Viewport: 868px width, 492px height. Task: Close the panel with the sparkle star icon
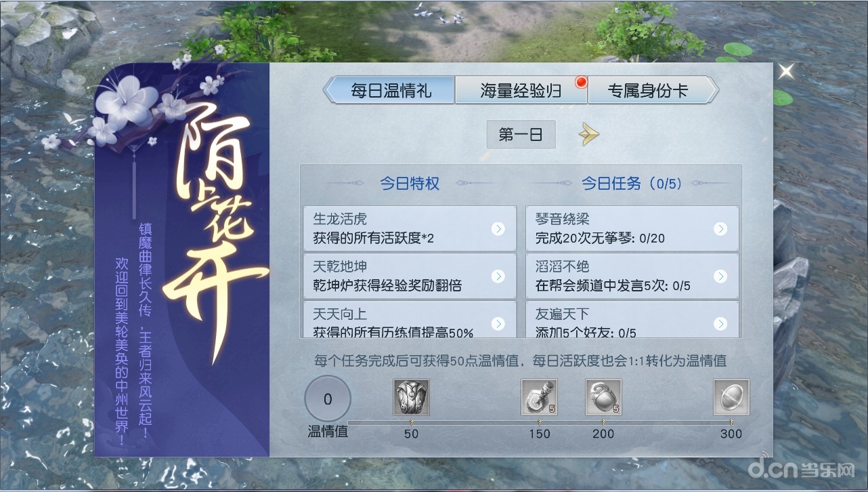coord(785,70)
